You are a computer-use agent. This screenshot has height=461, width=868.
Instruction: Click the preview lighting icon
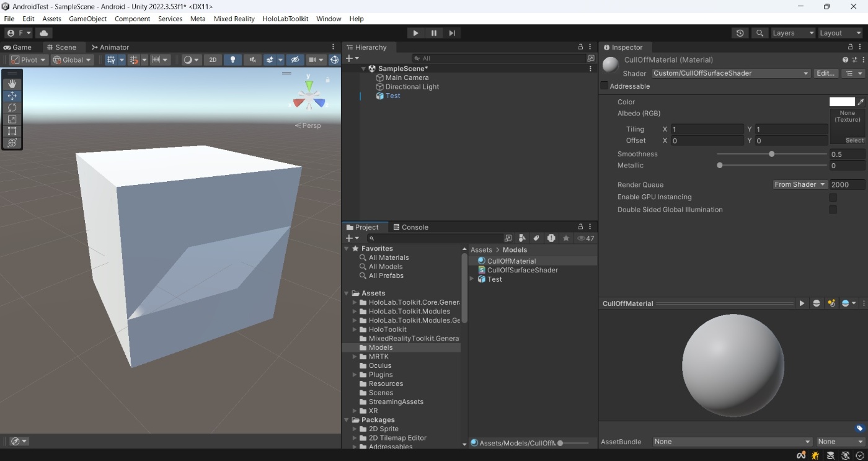point(831,303)
